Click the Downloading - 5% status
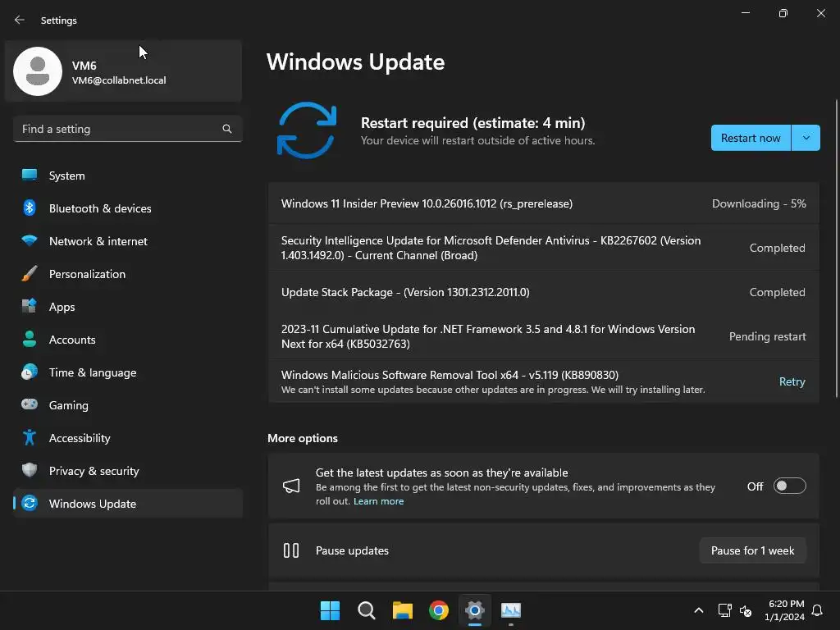Viewport: 840px width, 630px height. tap(759, 203)
